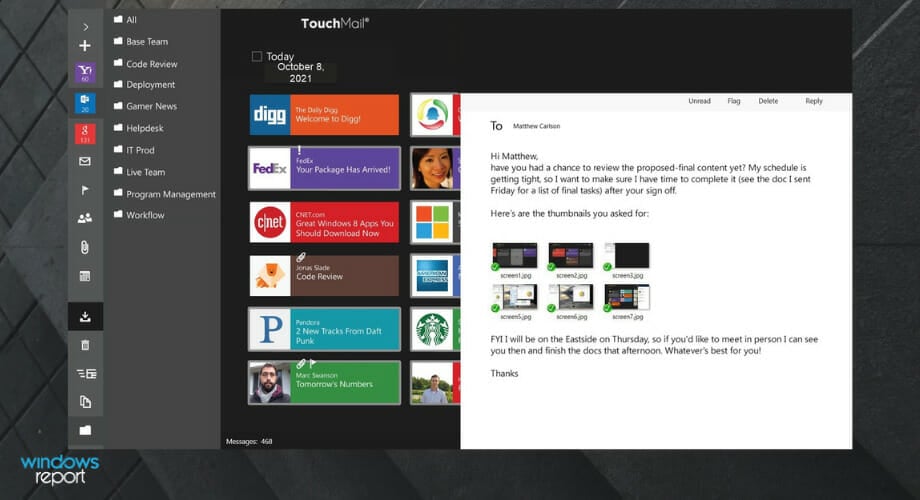
Task: Reply to the open message
Action: 814,101
